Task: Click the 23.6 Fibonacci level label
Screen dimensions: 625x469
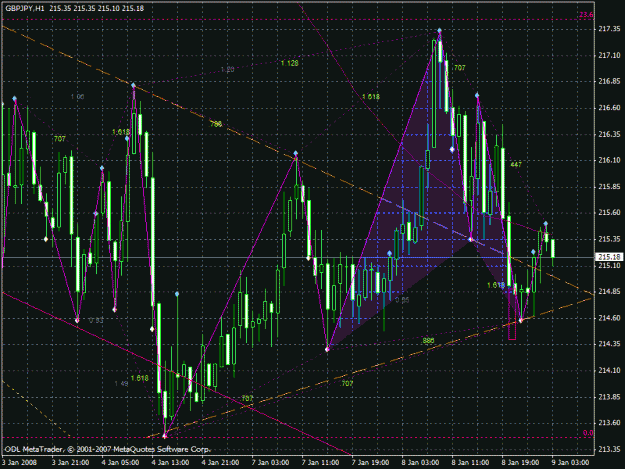Action: (x=586, y=15)
